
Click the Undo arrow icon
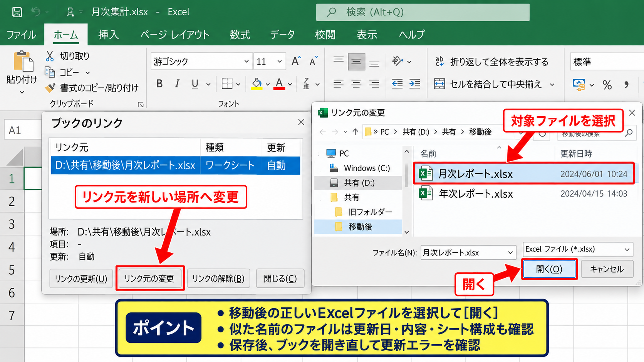(x=36, y=12)
